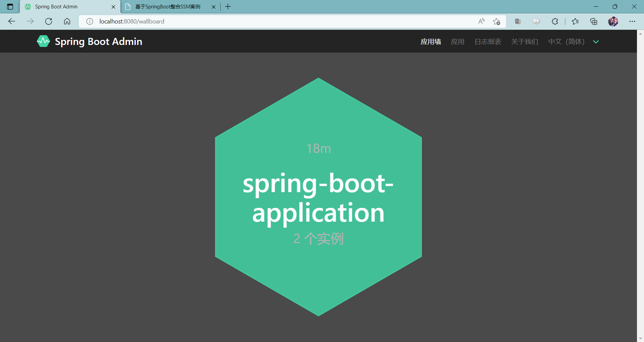This screenshot has width=644, height=342.
Task: Reload the wallboard page
Action: tap(49, 21)
